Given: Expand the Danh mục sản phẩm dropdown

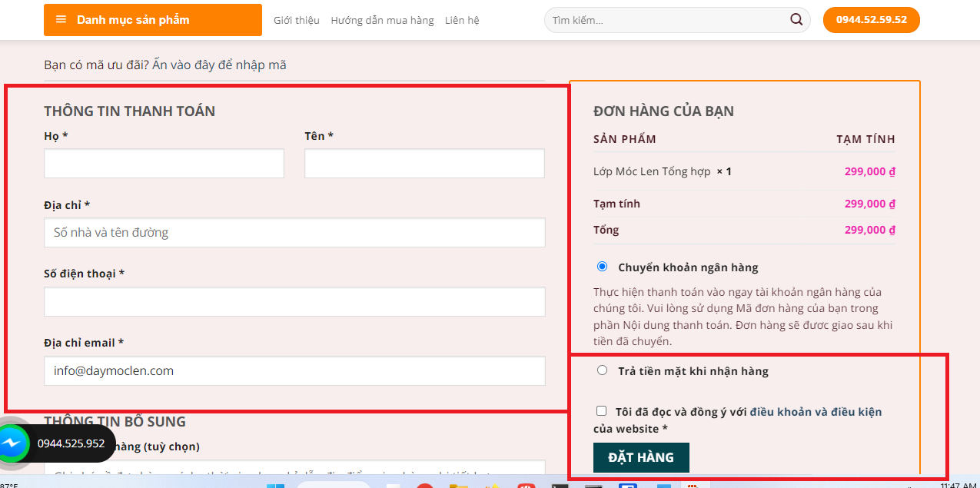Looking at the screenshot, I should click(133, 20).
